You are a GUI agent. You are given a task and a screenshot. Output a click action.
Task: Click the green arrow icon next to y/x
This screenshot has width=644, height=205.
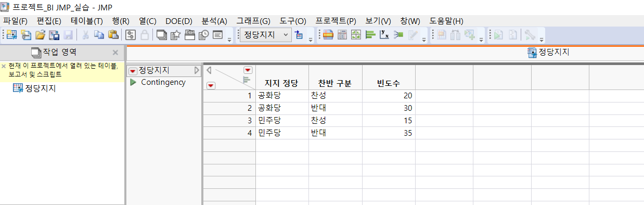tap(398, 35)
